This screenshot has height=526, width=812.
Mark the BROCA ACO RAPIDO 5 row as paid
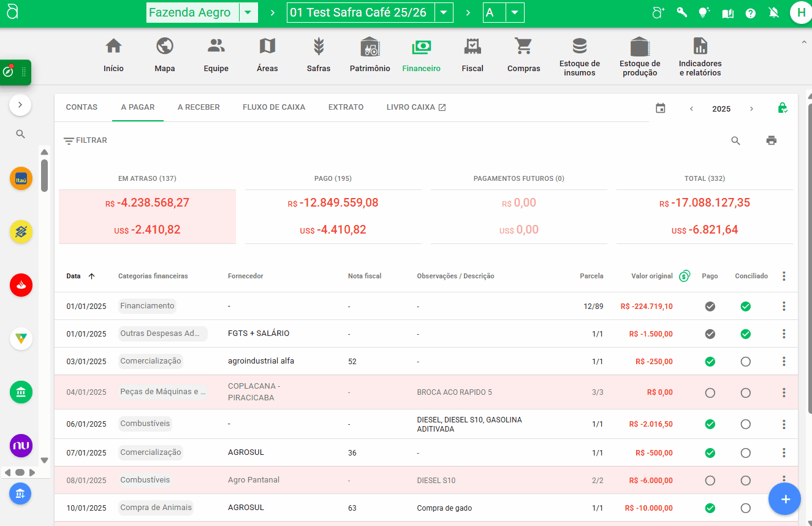pyautogui.click(x=710, y=392)
